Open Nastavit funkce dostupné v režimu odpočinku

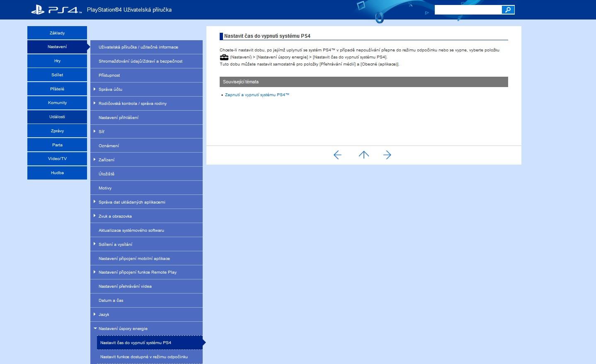coord(150,357)
